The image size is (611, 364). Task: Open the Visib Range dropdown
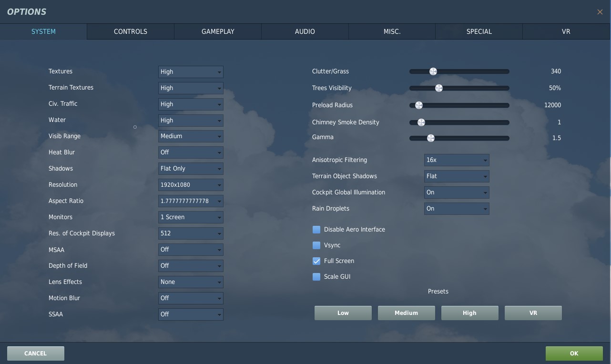click(191, 136)
